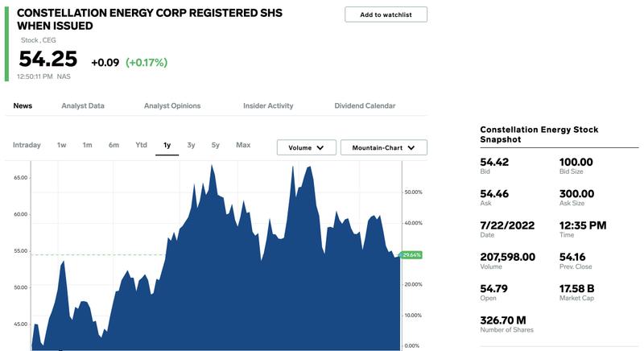Viewport: 644px width, 351px height.
Task: Select the 1w chart range
Action: 62,145
